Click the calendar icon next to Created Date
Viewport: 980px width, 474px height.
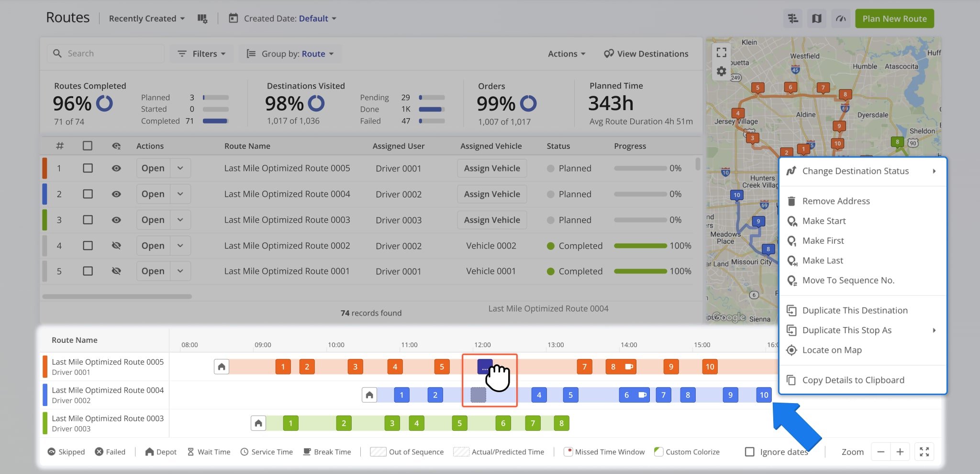[233, 18]
